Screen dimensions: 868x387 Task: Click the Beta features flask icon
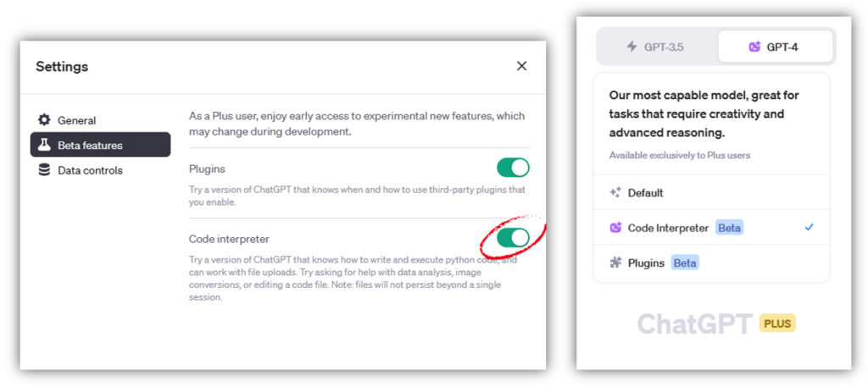click(44, 145)
